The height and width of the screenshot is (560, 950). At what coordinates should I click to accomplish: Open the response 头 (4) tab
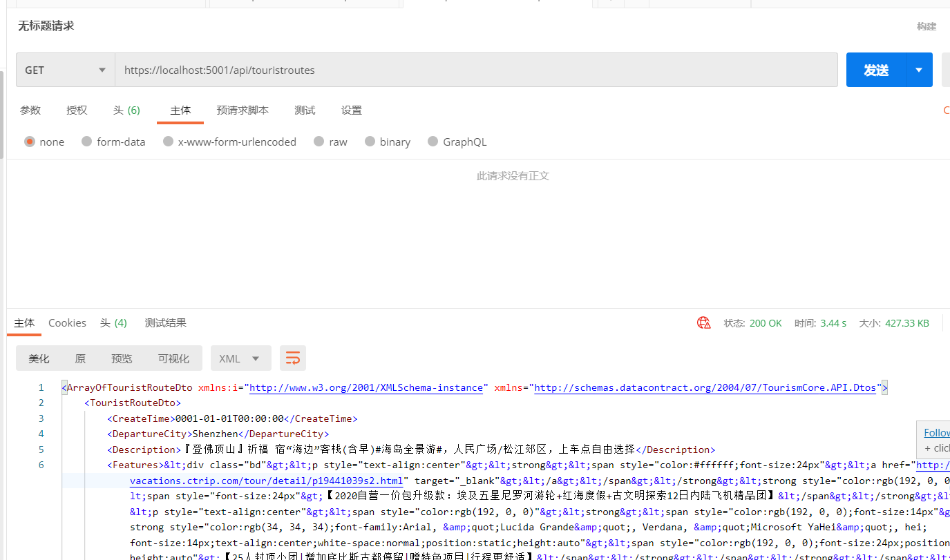113,322
